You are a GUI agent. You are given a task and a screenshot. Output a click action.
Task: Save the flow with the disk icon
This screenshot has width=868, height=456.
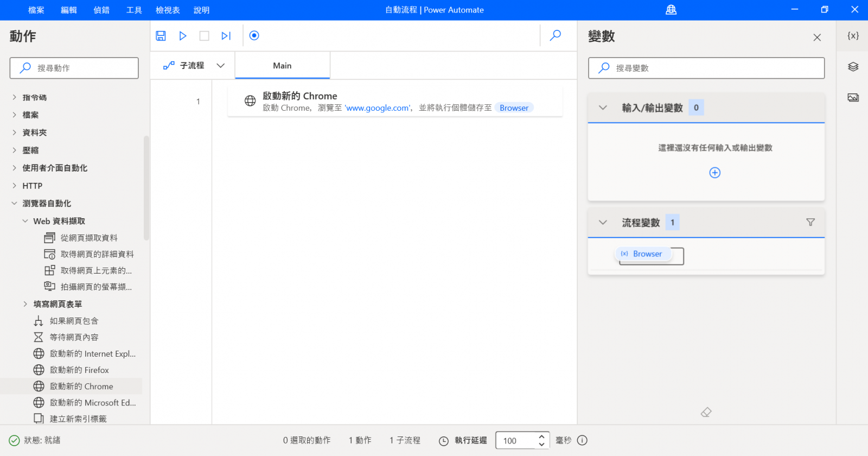click(x=161, y=36)
